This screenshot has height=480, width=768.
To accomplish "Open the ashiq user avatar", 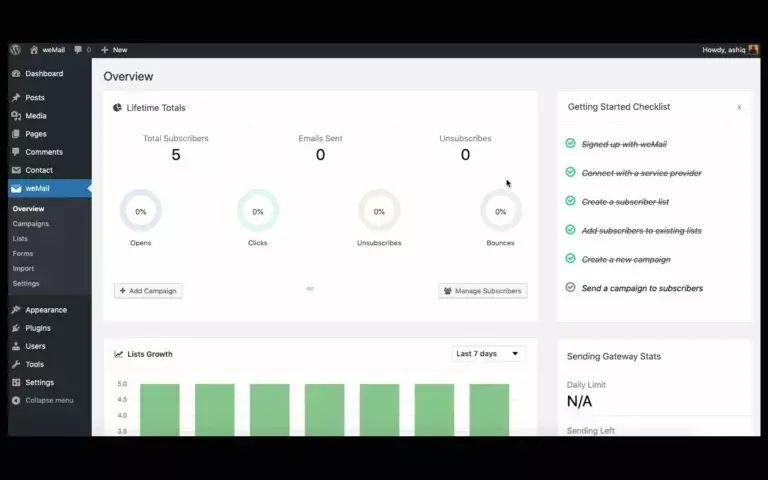I will (x=753, y=49).
